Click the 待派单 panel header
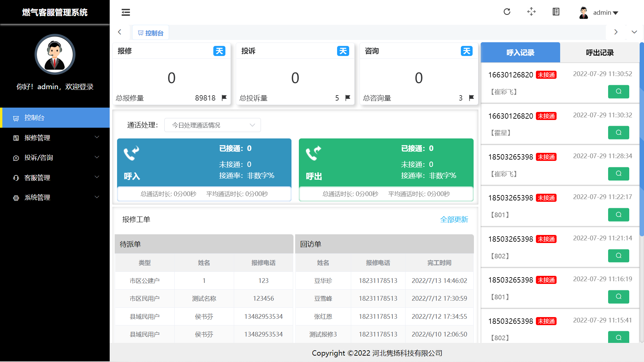 204,244
